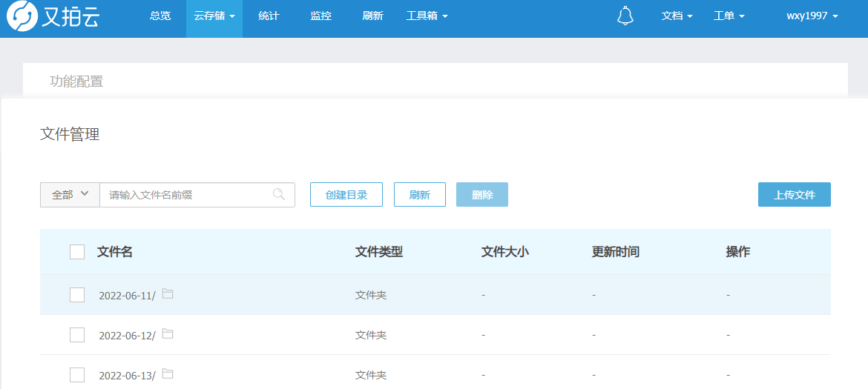The height and width of the screenshot is (389, 868).
Task: Expand the 全部 filter dropdown
Action: point(70,195)
